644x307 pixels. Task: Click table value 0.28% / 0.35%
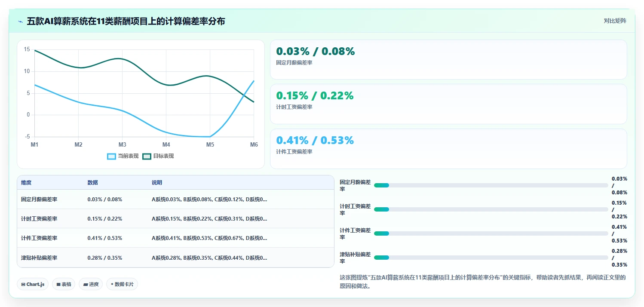pos(105,258)
